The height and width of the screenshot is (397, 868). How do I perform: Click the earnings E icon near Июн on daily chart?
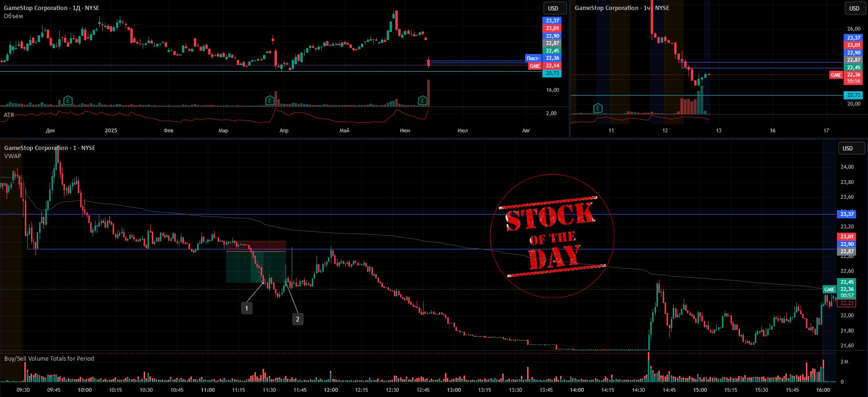click(423, 100)
